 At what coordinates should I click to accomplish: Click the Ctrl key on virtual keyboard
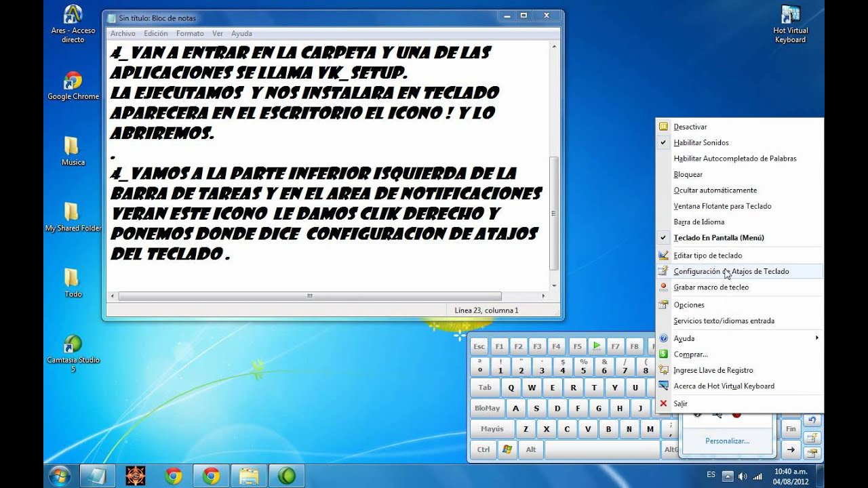point(484,449)
